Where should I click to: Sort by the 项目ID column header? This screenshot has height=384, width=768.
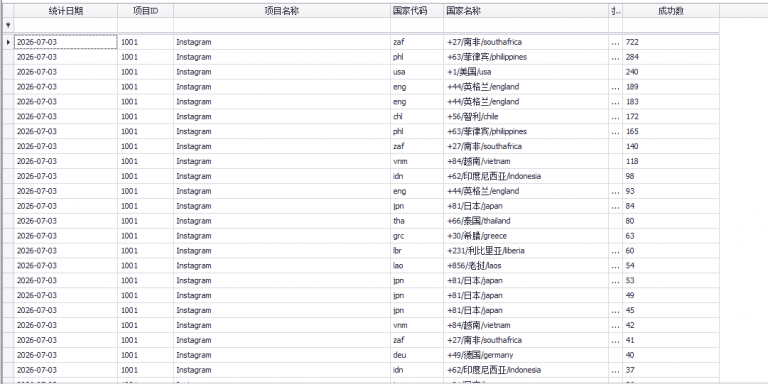coord(145,11)
